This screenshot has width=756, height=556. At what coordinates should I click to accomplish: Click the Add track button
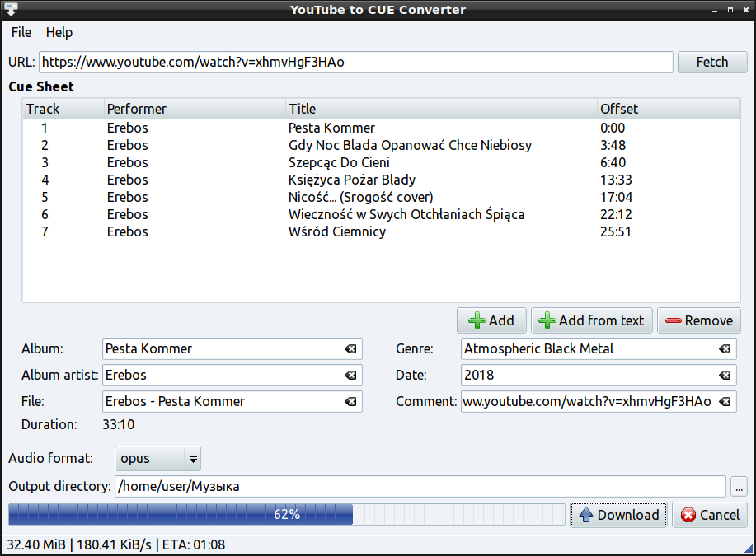(491, 320)
